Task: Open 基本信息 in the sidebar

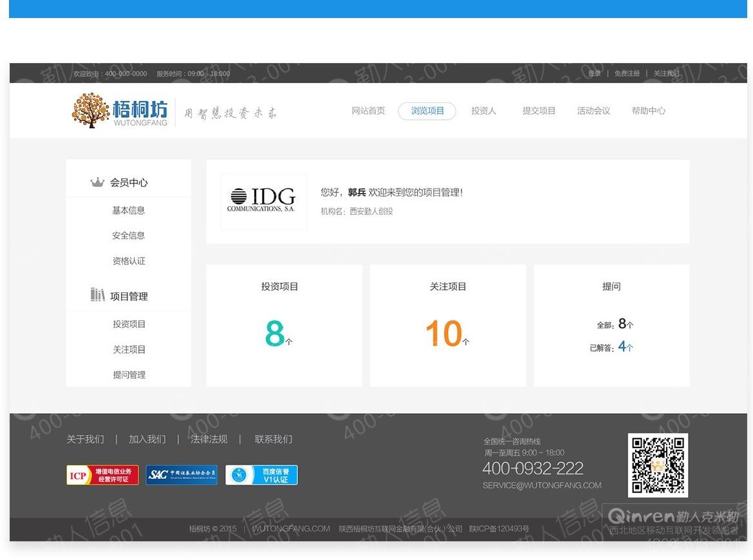Action: pyautogui.click(x=128, y=210)
